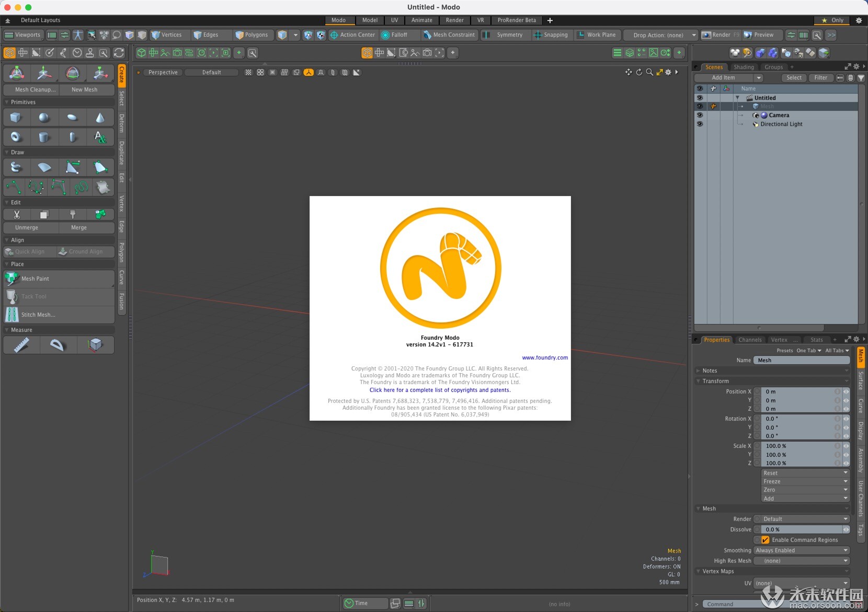Open the www.foundry.com link

click(545, 357)
